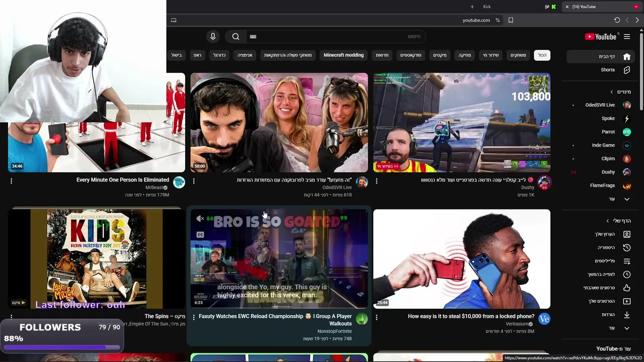Open the Inde Game subscription

[600, 145]
